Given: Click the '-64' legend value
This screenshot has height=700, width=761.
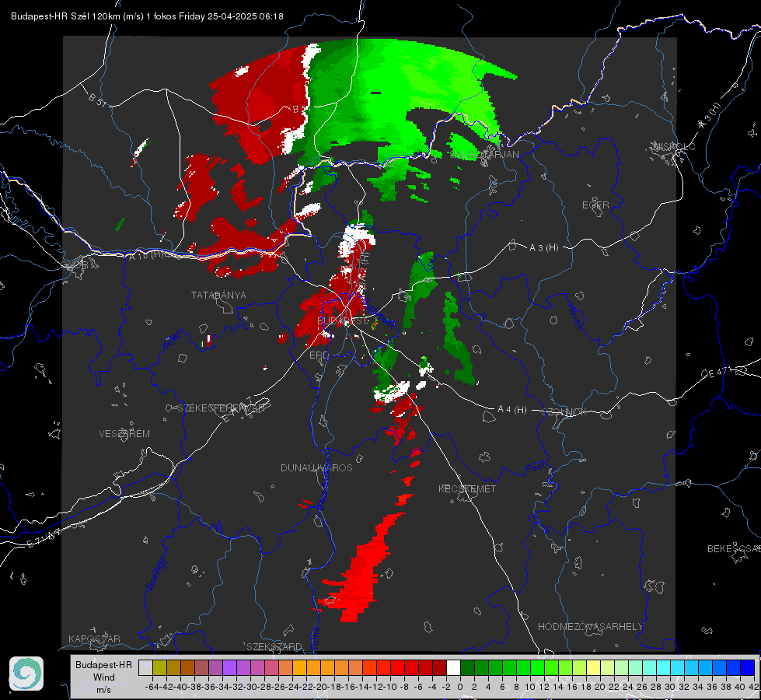Looking at the screenshot, I should [x=152, y=687].
